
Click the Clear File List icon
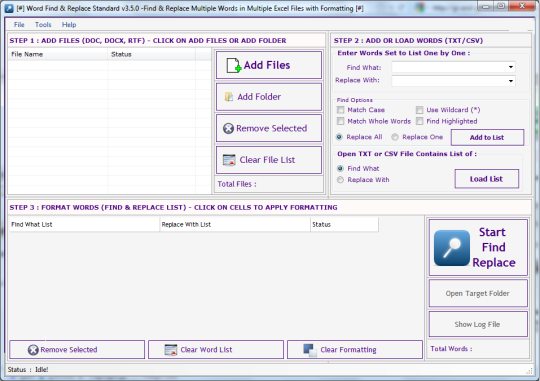229,160
